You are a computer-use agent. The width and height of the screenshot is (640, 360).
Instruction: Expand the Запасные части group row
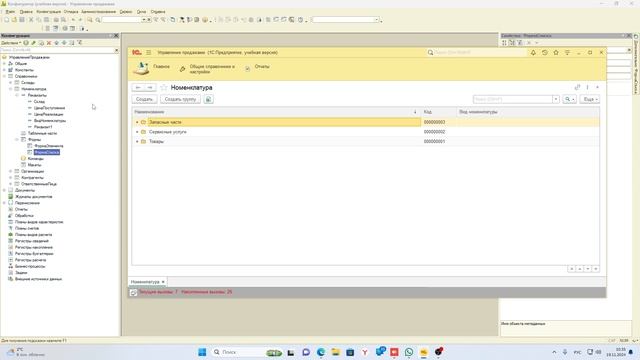[137, 122]
